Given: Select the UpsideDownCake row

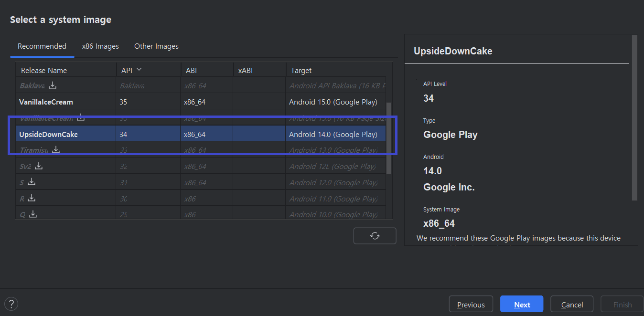Looking at the screenshot, I should [201, 135].
